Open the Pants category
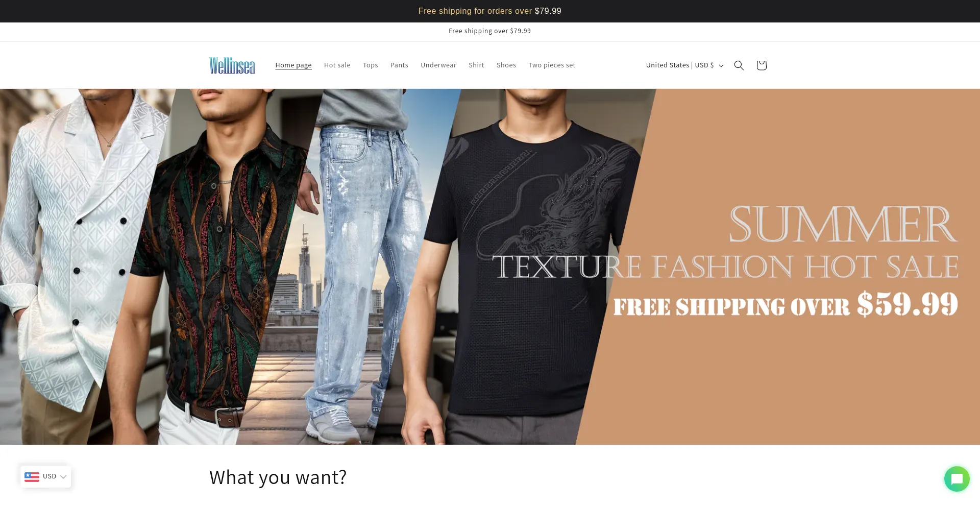 (x=399, y=65)
